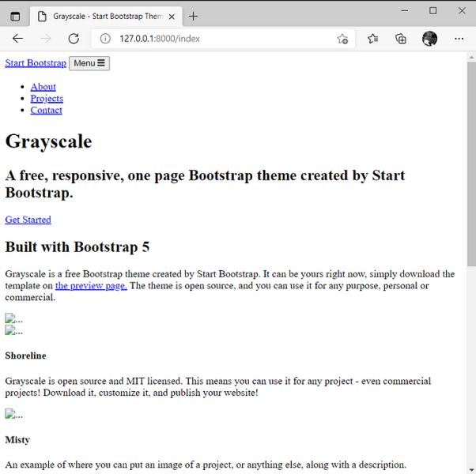Click the Get Started link
The height and width of the screenshot is (474, 476).
(28, 220)
